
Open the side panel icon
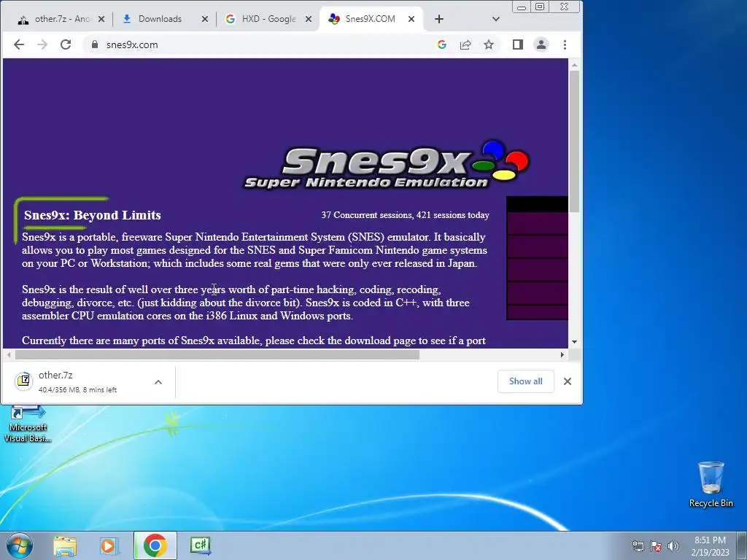[x=518, y=44]
